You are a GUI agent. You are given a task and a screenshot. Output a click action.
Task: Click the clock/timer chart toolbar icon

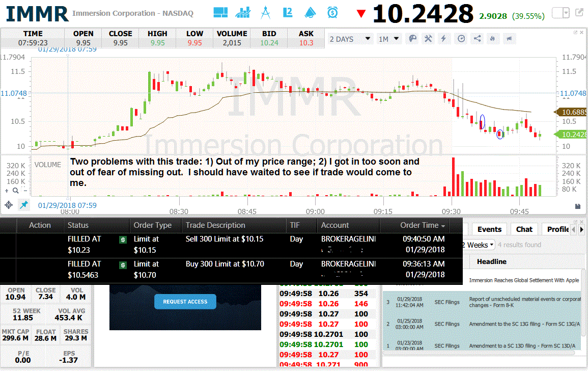point(461,38)
